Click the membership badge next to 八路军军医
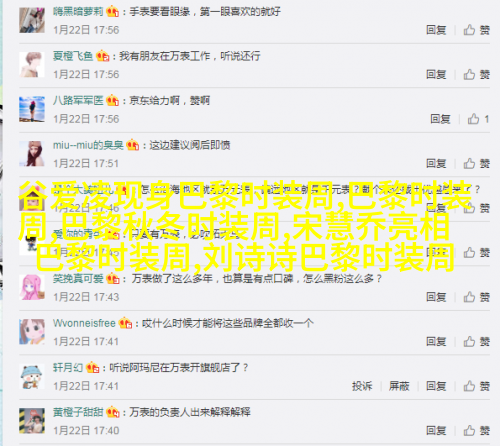This screenshot has width=500, height=446. click(113, 101)
